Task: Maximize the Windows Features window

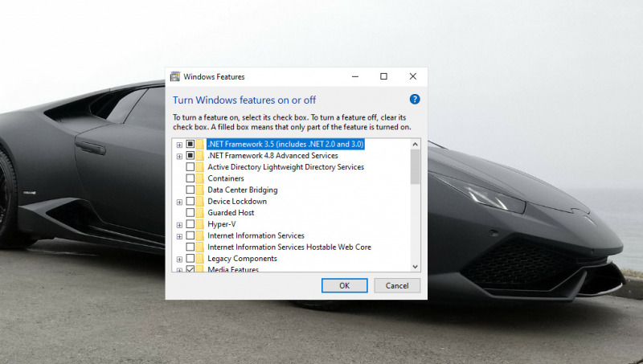Action: click(x=383, y=76)
